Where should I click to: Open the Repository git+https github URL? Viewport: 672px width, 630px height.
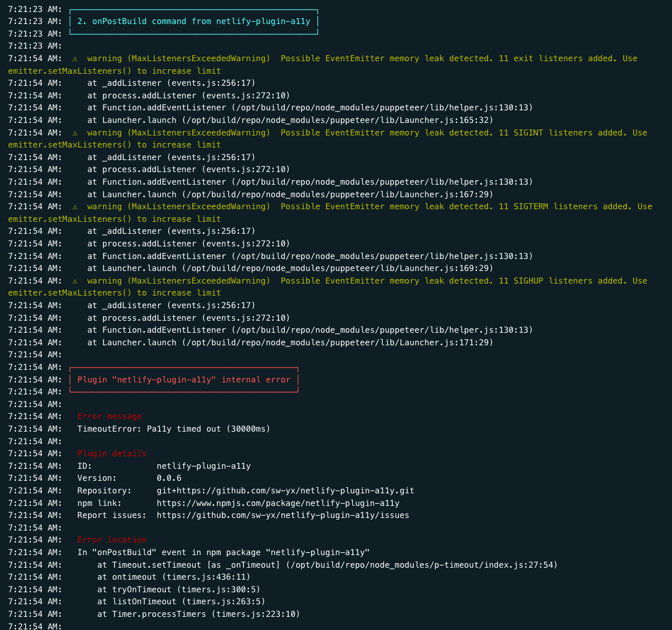tap(285, 491)
